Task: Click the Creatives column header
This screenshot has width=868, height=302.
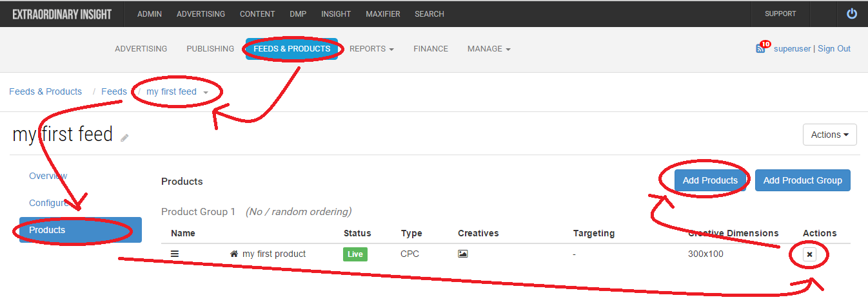Action: pyautogui.click(x=478, y=233)
